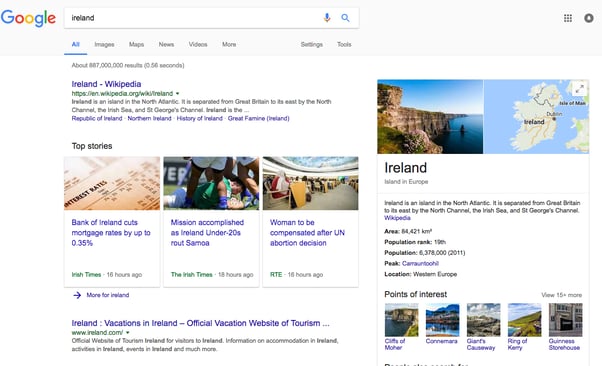Click View 15+ more points of interest
Viewport: 602px width, 366px height.
pyautogui.click(x=561, y=295)
